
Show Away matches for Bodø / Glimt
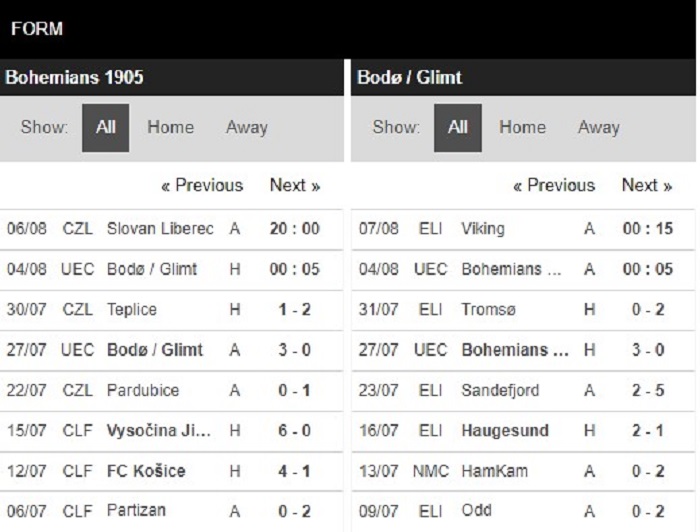click(x=599, y=128)
